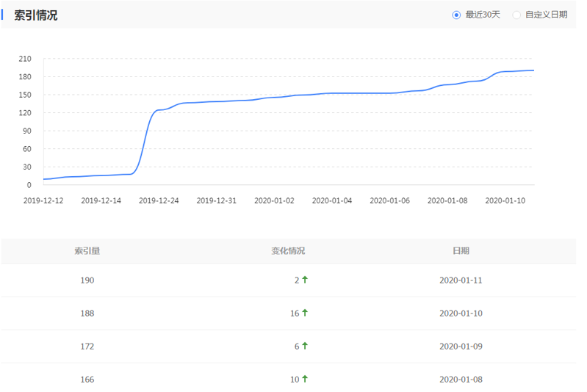This screenshot has height=392, width=587.
Task: Select the 最近30天 radio button
Action: (456, 15)
